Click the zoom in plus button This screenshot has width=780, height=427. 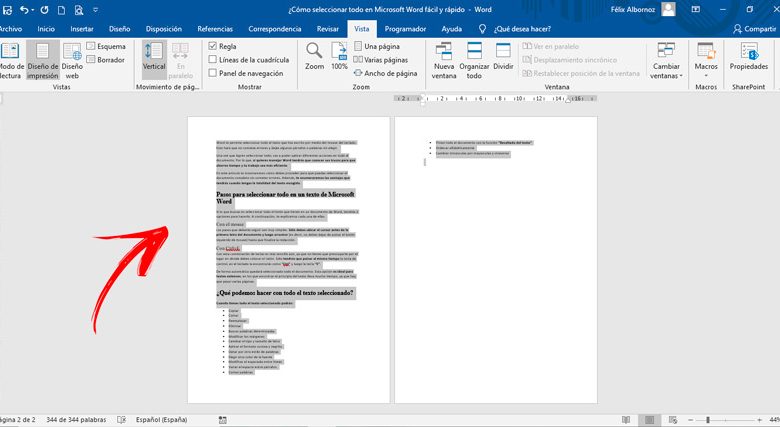point(760,420)
